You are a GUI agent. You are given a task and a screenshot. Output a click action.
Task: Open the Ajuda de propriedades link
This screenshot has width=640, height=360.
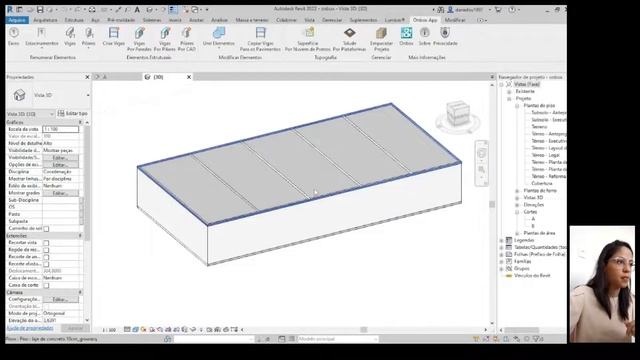tap(30, 328)
